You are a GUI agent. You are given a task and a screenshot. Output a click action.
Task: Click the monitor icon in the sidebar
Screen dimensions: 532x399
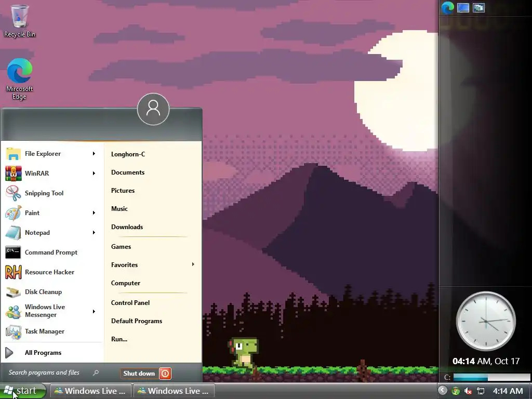click(463, 7)
